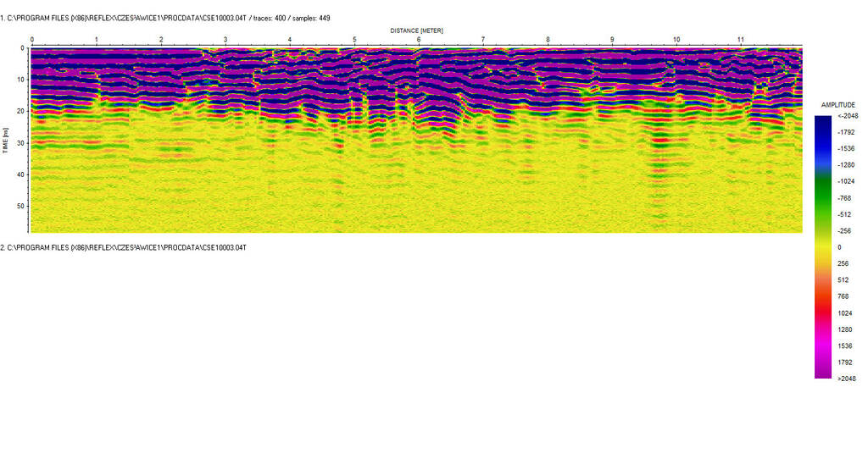Viewport: 868px width, 470px height.
Task: Click the red band of amplitude color bar
Action: (x=822, y=307)
